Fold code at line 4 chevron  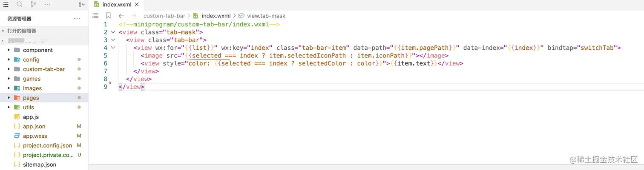pos(113,48)
